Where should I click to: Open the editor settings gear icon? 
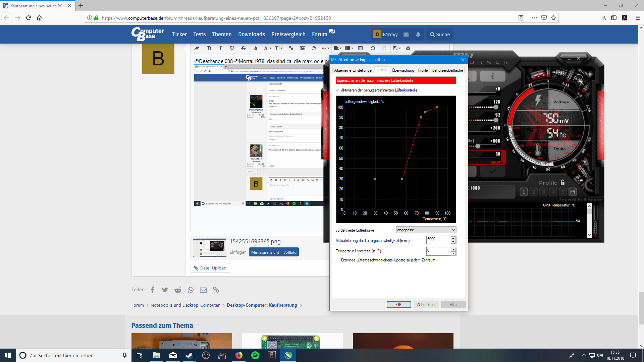[408, 48]
